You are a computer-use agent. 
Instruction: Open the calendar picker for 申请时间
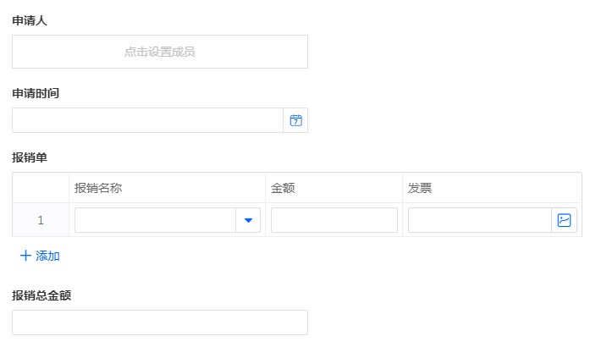tap(295, 120)
